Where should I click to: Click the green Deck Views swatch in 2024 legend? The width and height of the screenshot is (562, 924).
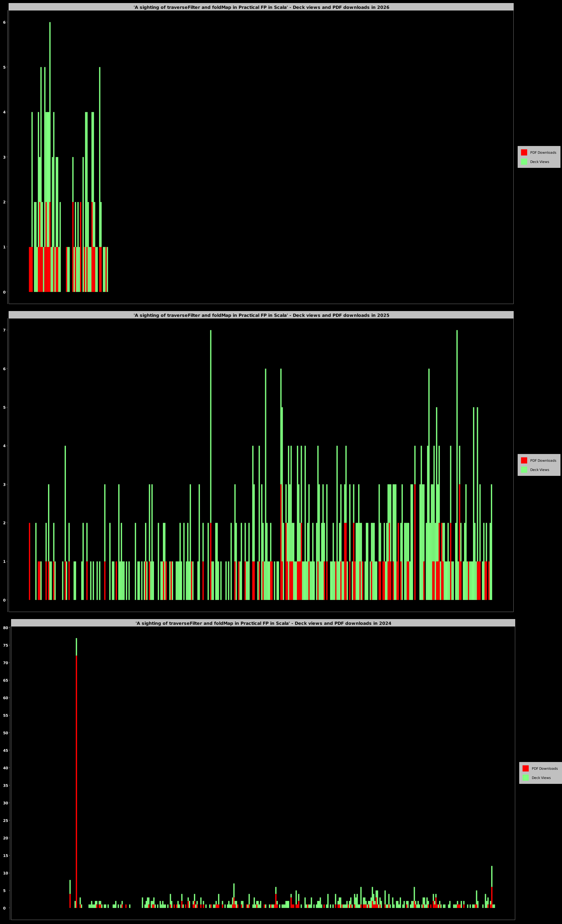pos(525,777)
